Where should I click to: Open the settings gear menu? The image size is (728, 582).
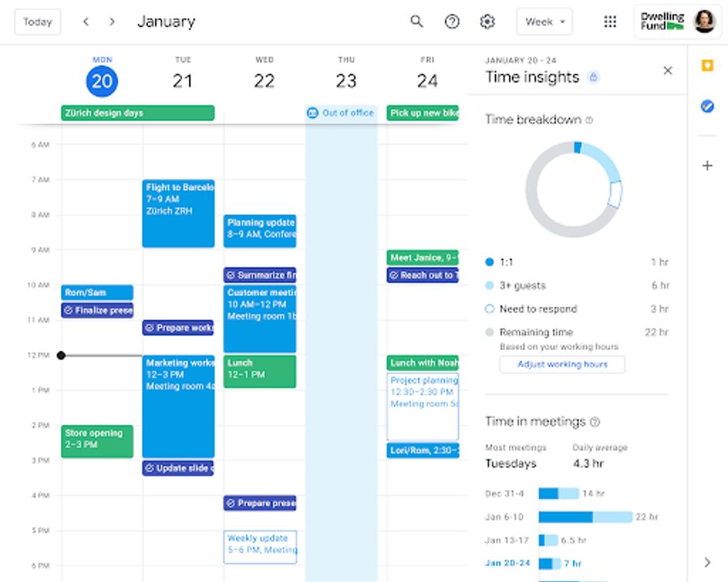coord(487,21)
